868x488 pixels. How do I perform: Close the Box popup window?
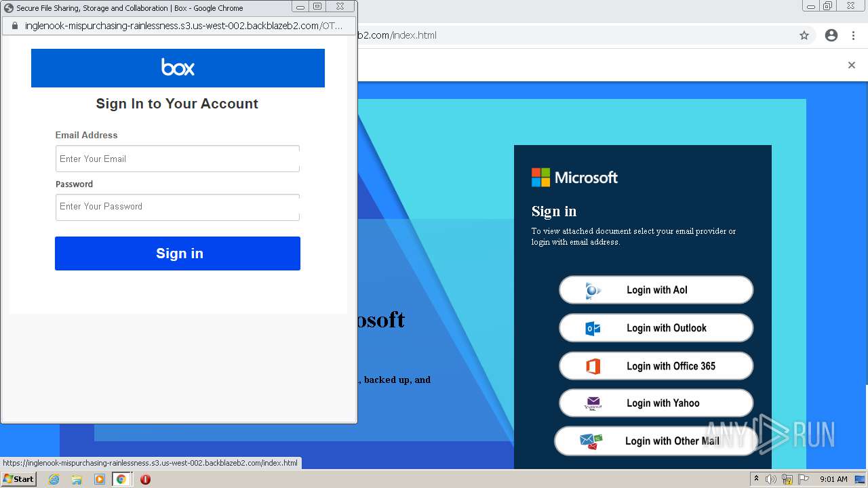[340, 7]
